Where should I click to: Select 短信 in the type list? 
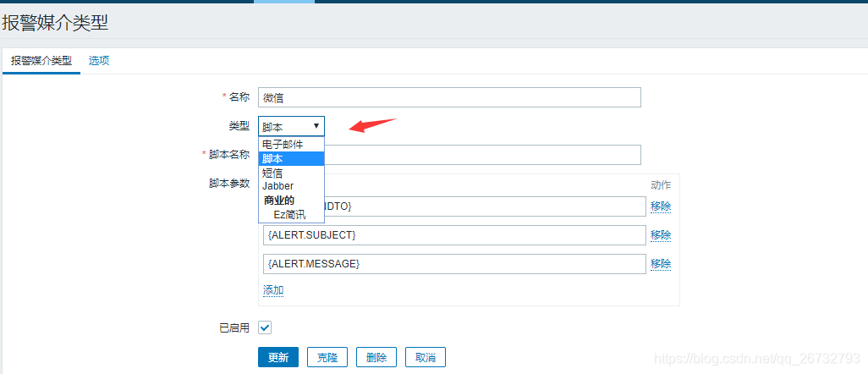coord(291,173)
